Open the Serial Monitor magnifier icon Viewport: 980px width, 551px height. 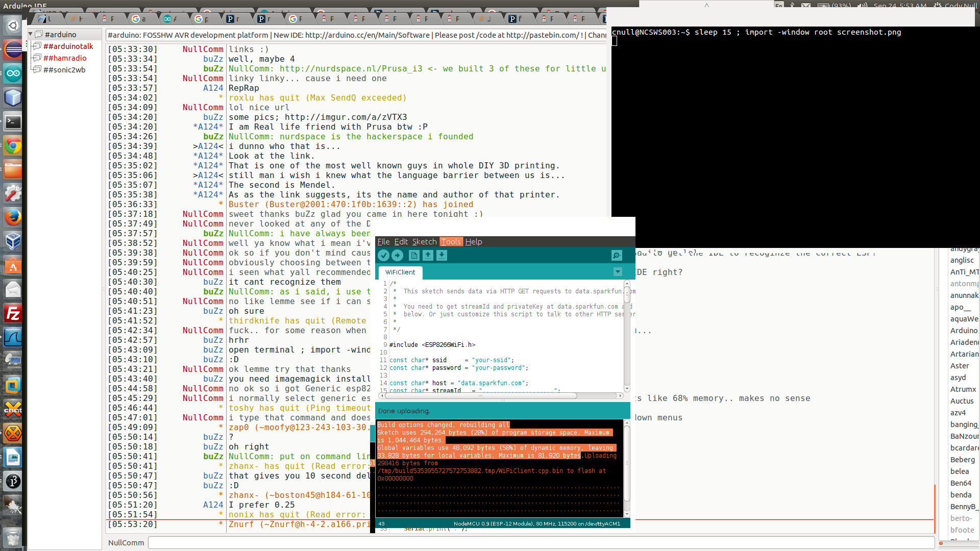(x=617, y=256)
